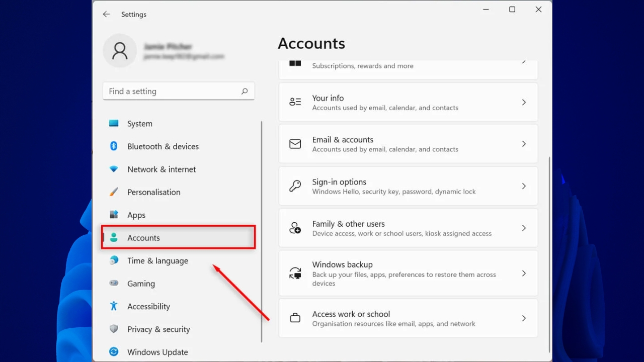Minimize the Settings window

[x=486, y=10]
